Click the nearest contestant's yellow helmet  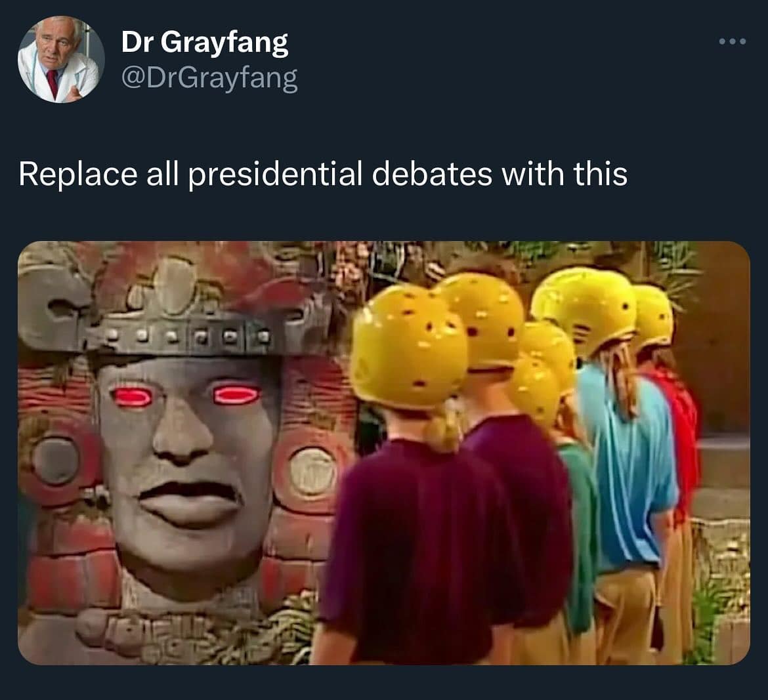[408, 347]
